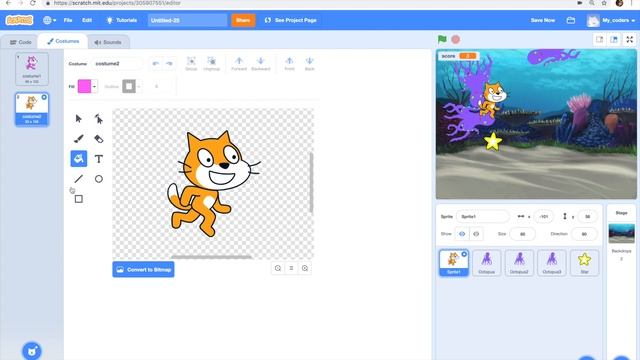Click the Front layer icon

[x=289, y=64]
